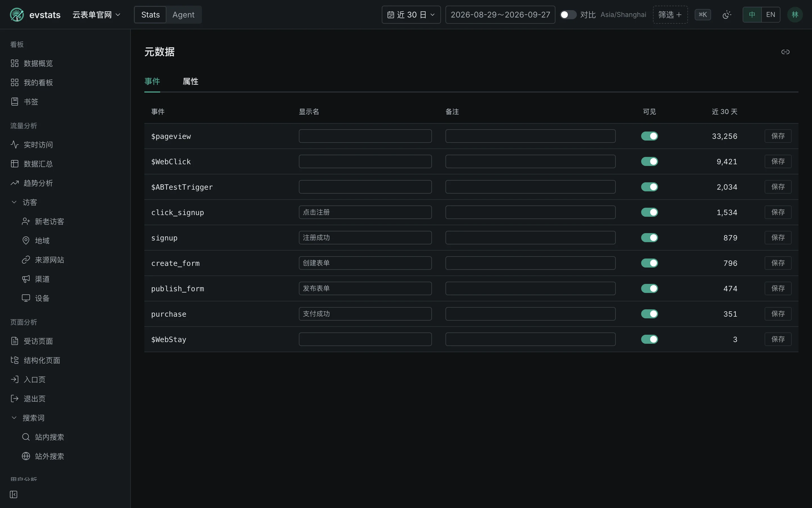The height and width of the screenshot is (508, 812).
Task: Open the 云表单官网 site dropdown
Action: click(x=96, y=15)
